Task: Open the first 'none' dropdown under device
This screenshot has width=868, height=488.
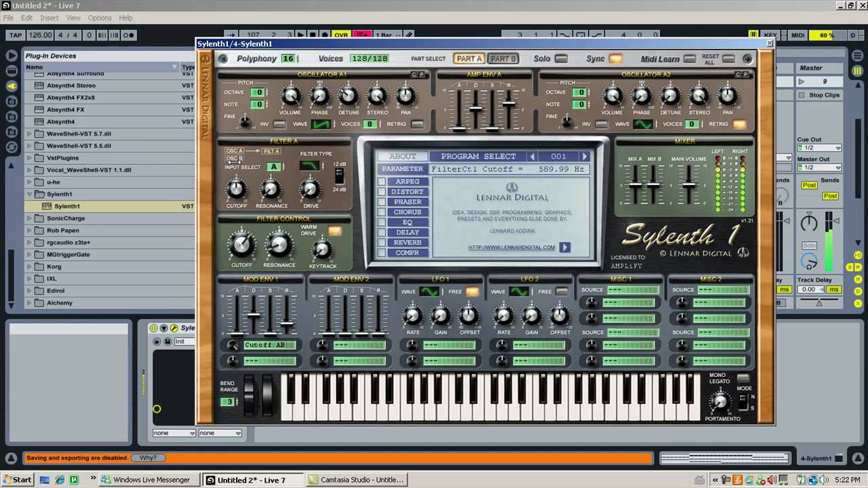Action: point(174,433)
